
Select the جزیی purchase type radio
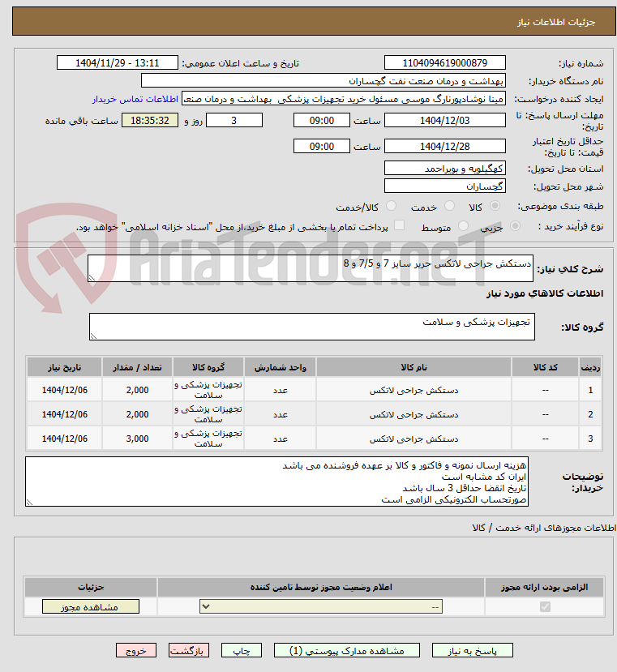(x=516, y=226)
